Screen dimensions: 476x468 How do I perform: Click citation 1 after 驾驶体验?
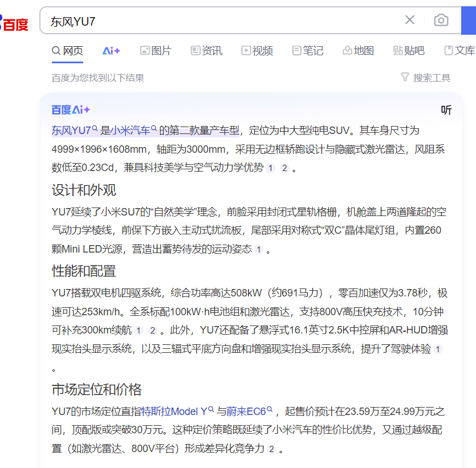(x=438, y=349)
